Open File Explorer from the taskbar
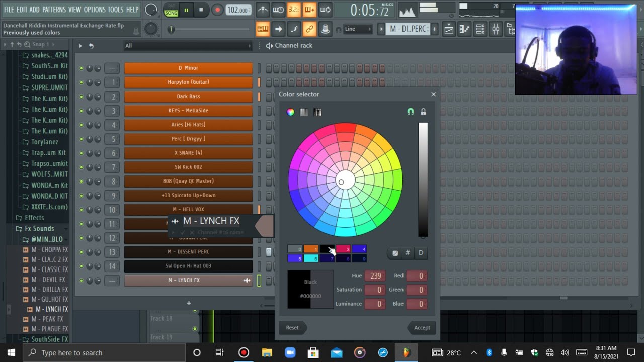Screen dimensions: 644x362 click(x=267, y=352)
